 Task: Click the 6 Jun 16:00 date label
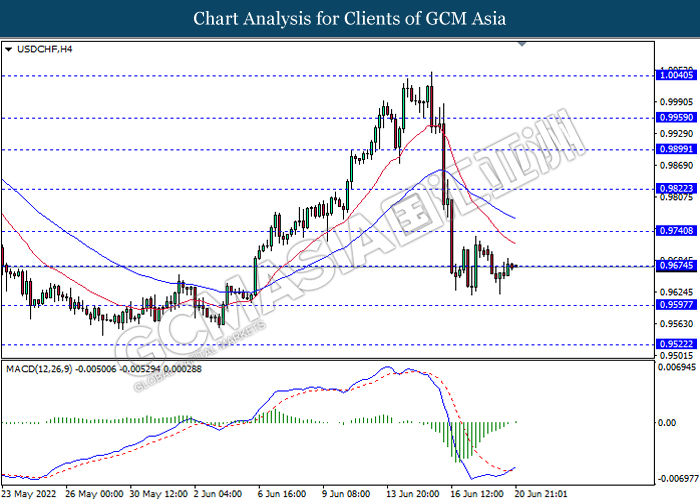coord(283,494)
